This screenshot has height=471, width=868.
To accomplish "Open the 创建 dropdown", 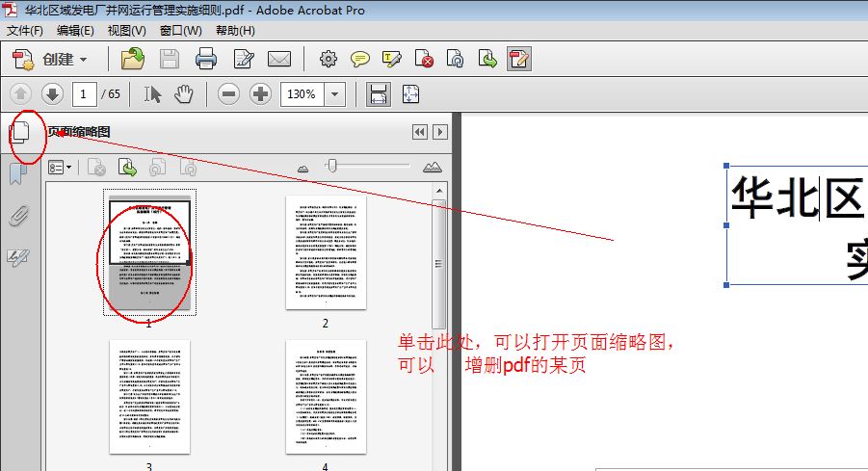I will 51,60.
